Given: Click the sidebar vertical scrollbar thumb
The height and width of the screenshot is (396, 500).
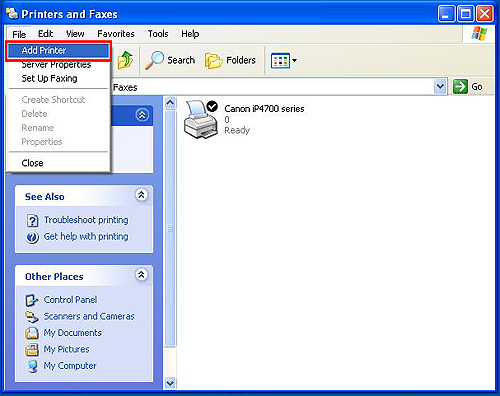Looking at the screenshot, I should coord(170,229).
